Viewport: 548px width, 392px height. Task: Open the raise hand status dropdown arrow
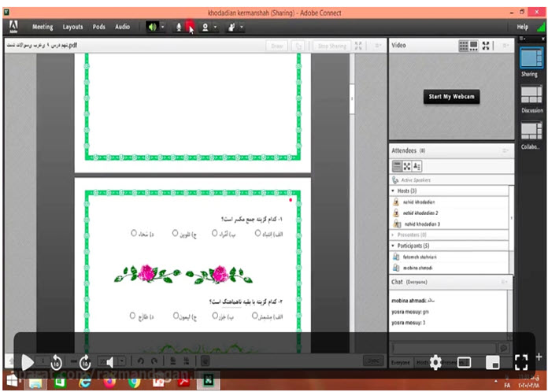[x=242, y=27]
